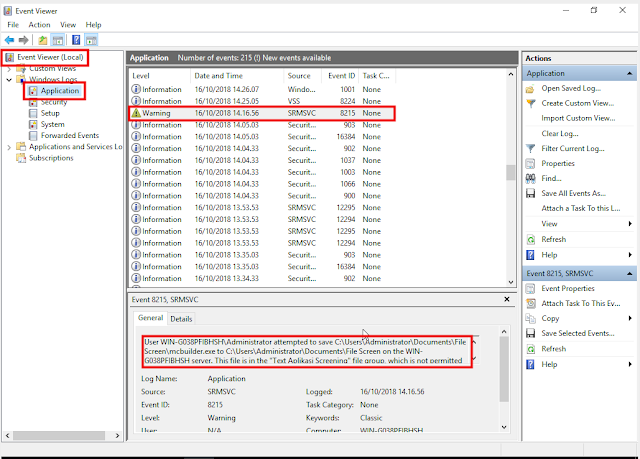Sort by the Source column header
This screenshot has width=640, height=459.
coord(302,76)
